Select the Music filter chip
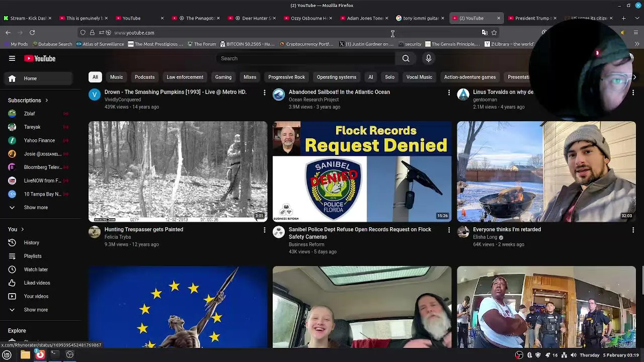The height and width of the screenshot is (362, 644). click(x=116, y=77)
